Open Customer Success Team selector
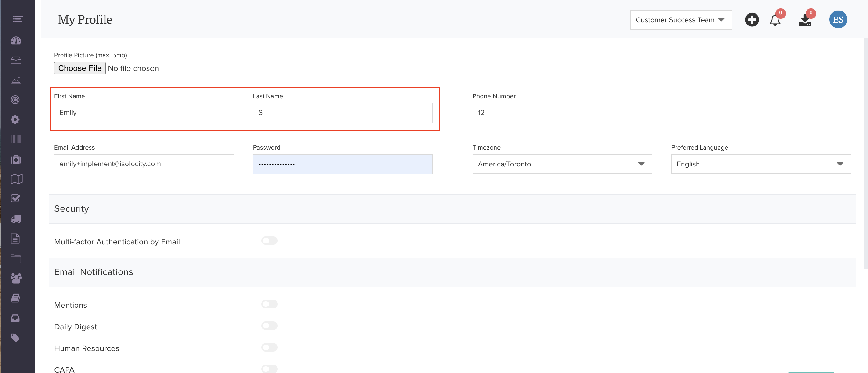The image size is (868, 373). tap(680, 20)
